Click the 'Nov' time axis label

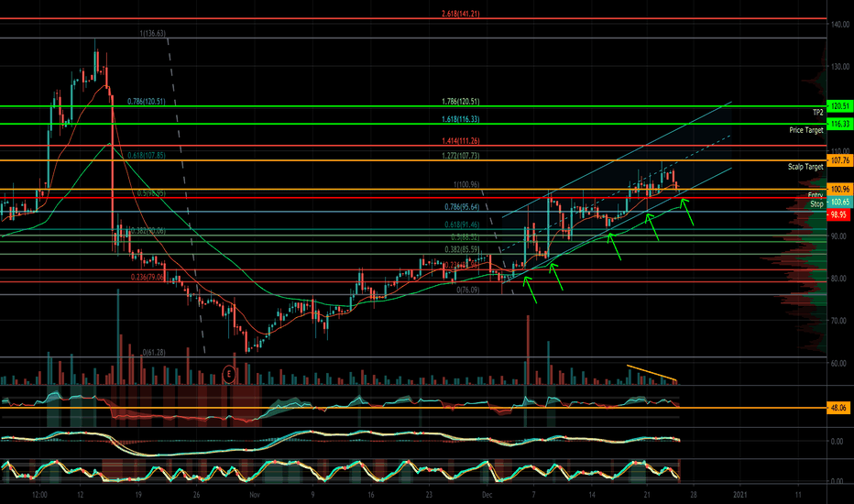tap(255, 495)
